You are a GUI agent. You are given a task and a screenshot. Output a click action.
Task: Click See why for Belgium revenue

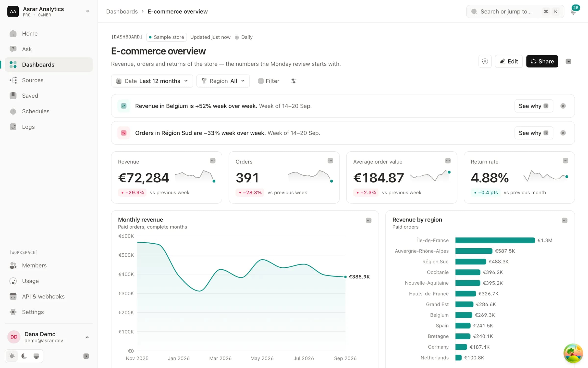click(534, 106)
